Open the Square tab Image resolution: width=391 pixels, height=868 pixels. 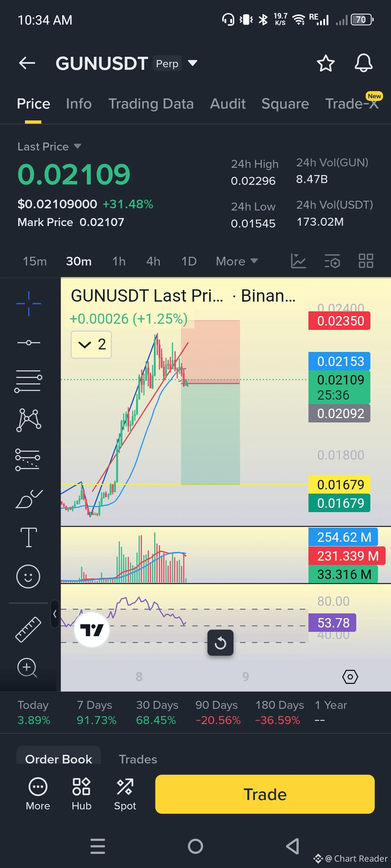point(285,104)
